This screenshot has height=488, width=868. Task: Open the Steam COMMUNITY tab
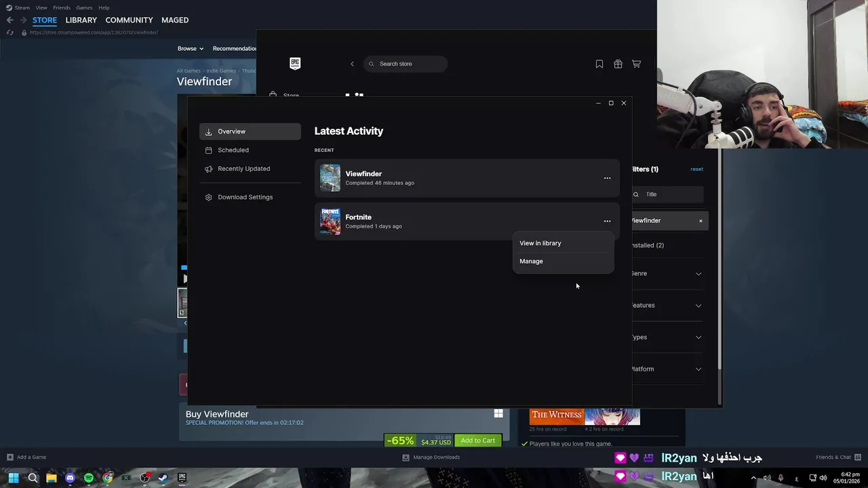(x=129, y=20)
